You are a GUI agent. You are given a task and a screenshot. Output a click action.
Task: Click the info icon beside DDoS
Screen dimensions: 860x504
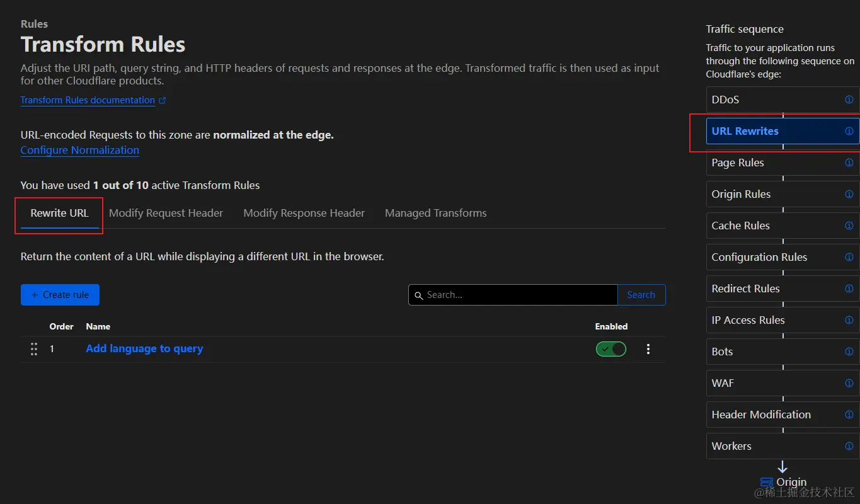coord(849,100)
